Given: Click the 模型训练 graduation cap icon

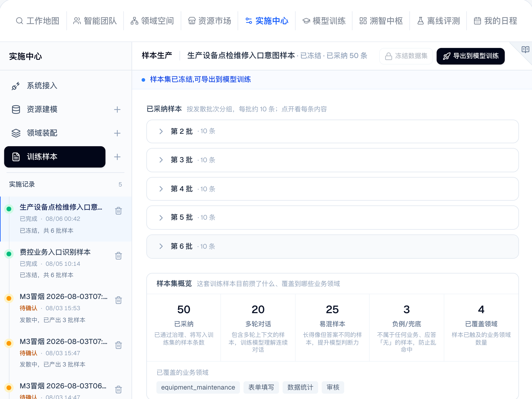Looking at the screenshot, I should pos(306,21).
